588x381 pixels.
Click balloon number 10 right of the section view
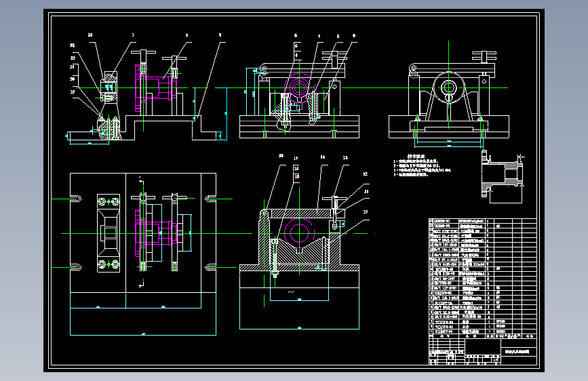[366, 212]
